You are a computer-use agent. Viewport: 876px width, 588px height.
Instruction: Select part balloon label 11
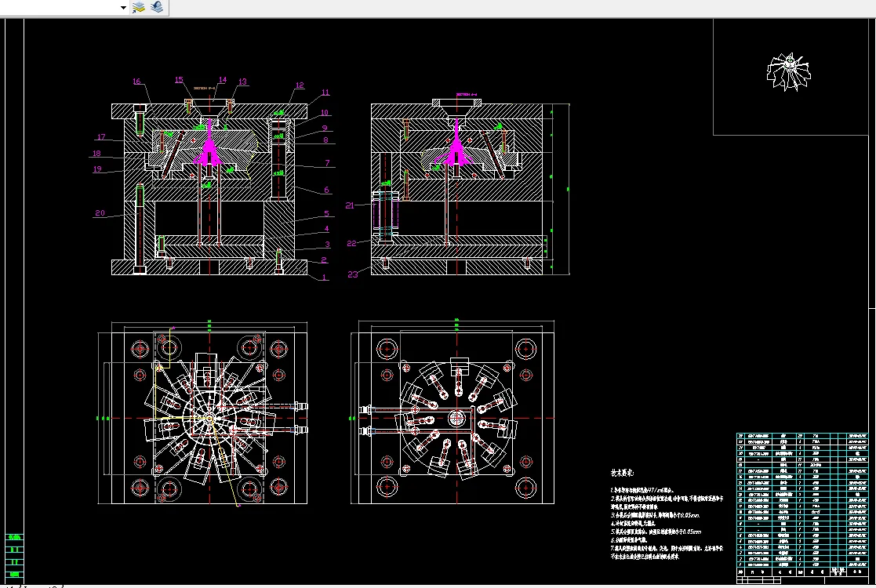click(x=325, y=93)
